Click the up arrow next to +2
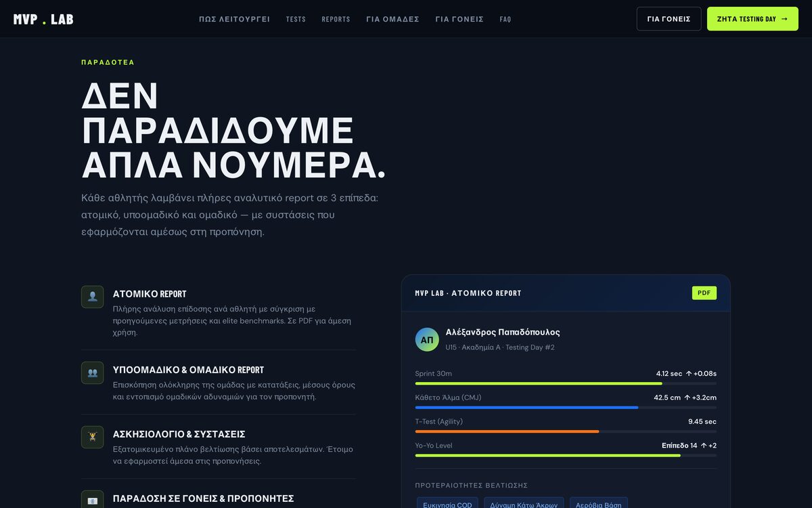This screenshot has height=508, width=812. click(x=704, y=446)
